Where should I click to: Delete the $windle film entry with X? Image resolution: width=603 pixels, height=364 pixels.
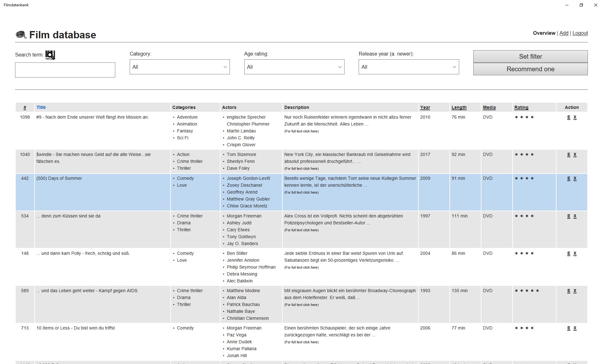click(575, 155)
